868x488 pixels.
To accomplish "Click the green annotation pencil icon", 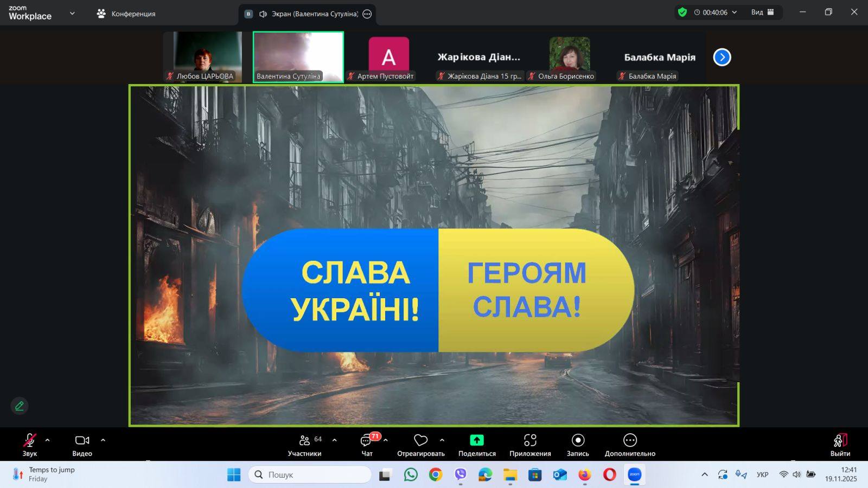I will pos(20,406).
